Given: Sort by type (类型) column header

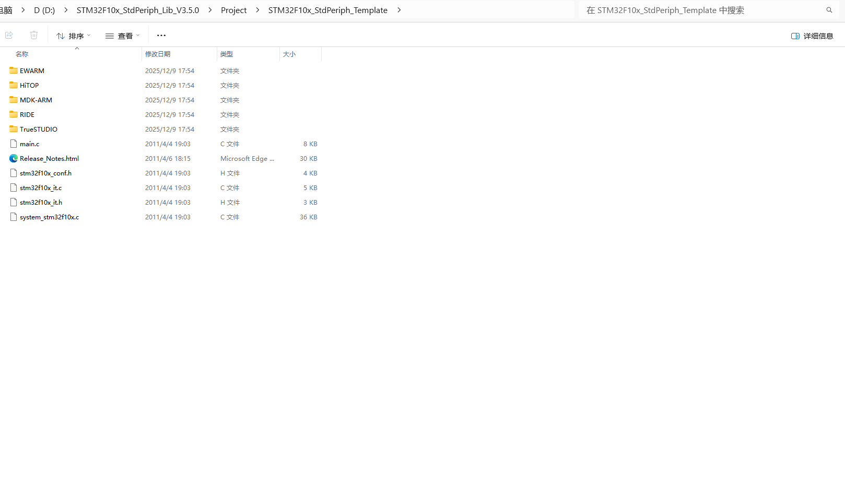Looking at the screenshot, I should 227,54.
